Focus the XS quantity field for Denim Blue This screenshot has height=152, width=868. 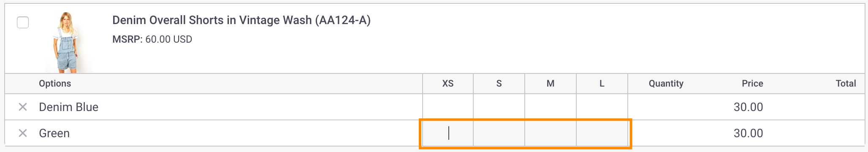click(x=448, y=107)
